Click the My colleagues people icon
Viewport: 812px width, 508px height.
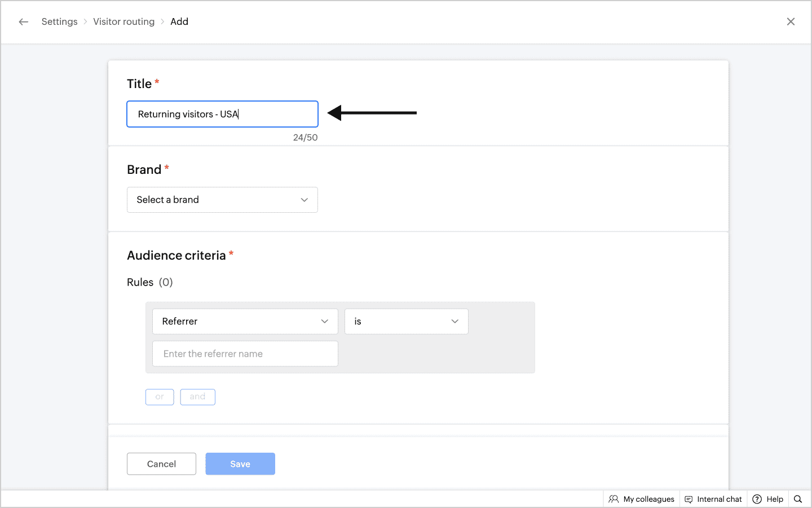[x=614, y=499]
